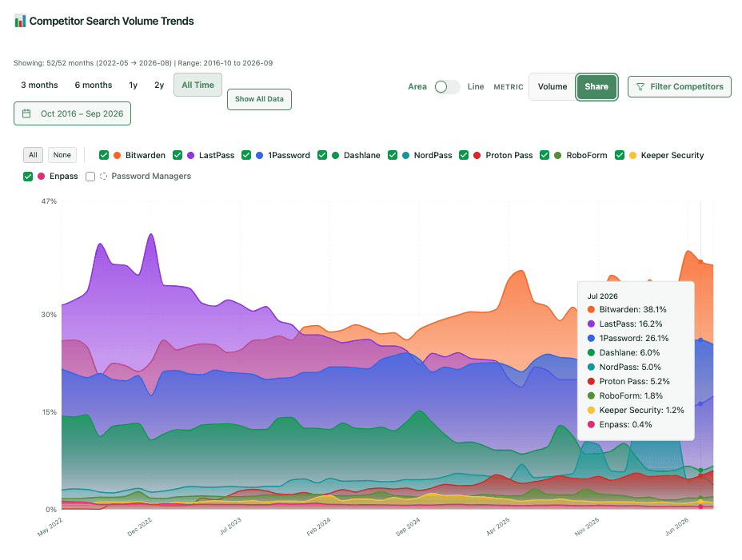Click the orange Bitwarden legend color dot
Screen dimensions: 742x560
[117, 155]
